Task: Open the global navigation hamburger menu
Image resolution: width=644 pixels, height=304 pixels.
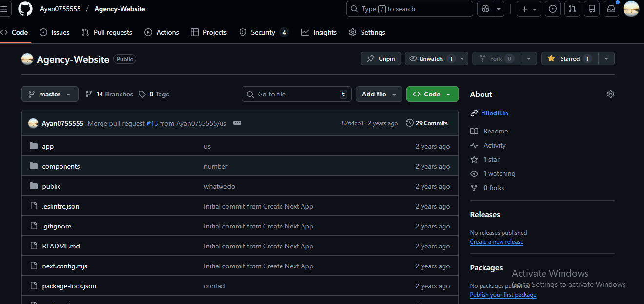Action: point(5,8)
